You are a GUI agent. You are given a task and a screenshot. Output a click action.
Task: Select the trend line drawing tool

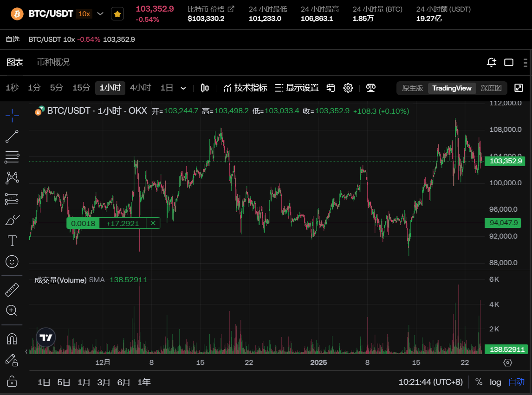[12, 136]
